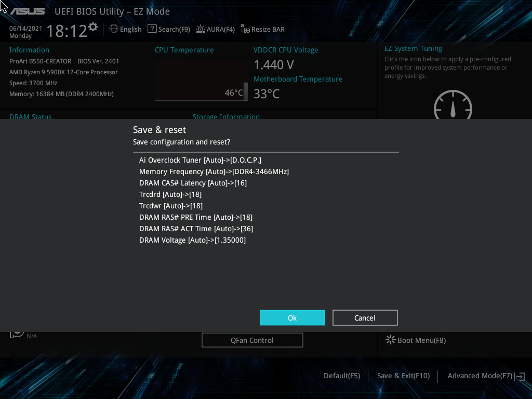Select DRAM RAS# PRE Time line

tap(196, 217)
